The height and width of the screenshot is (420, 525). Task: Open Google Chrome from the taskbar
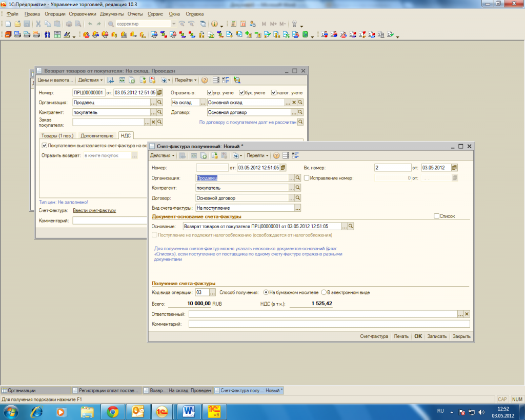click(x=113, y=411)
